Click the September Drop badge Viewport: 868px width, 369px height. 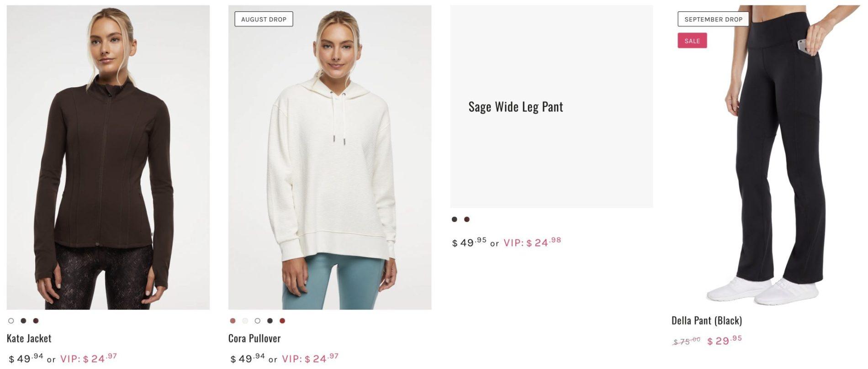[x=713, y=19]
